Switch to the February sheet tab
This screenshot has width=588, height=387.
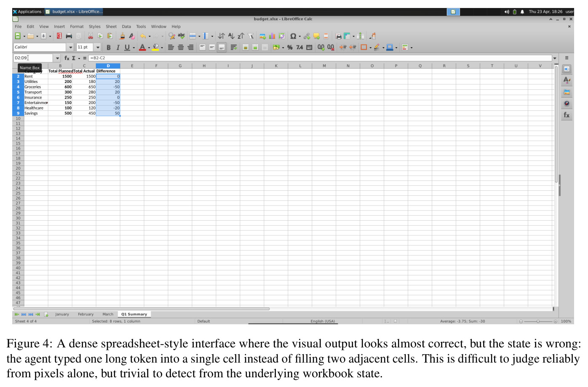pos(86,314)
